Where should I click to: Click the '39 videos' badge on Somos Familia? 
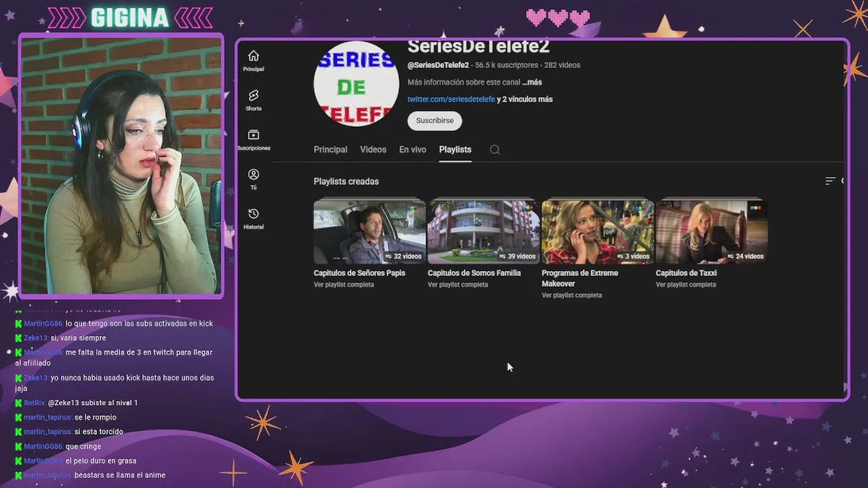(x=517, y=256)
